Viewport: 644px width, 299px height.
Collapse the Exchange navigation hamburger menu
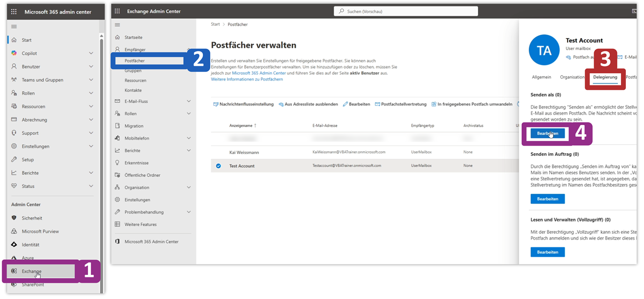click(117, 25)
